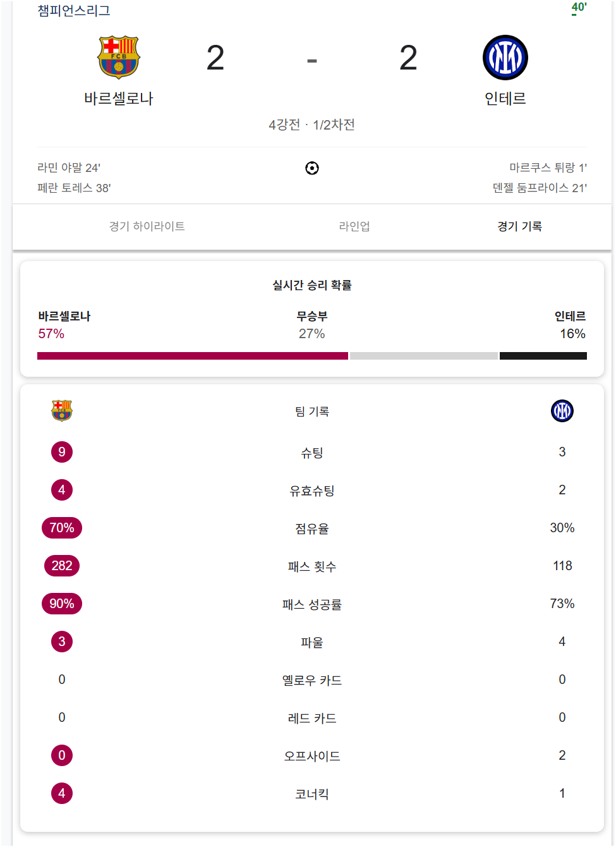
Task: Click the green 40' match minute indicator
Action: point(579,8)
